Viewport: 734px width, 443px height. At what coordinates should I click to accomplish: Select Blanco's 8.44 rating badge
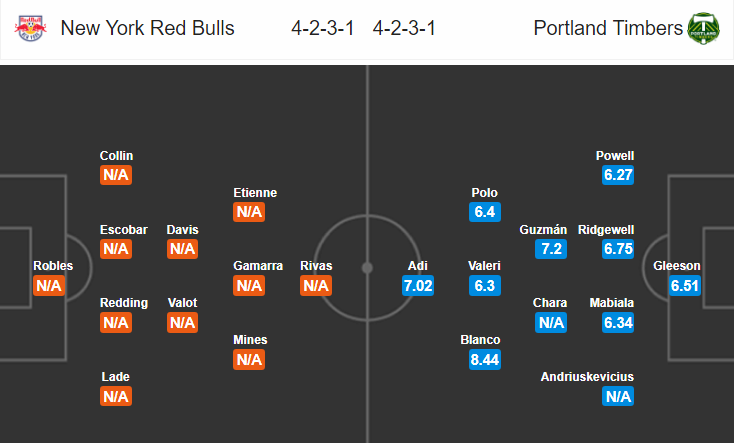[x=485, y=360]
